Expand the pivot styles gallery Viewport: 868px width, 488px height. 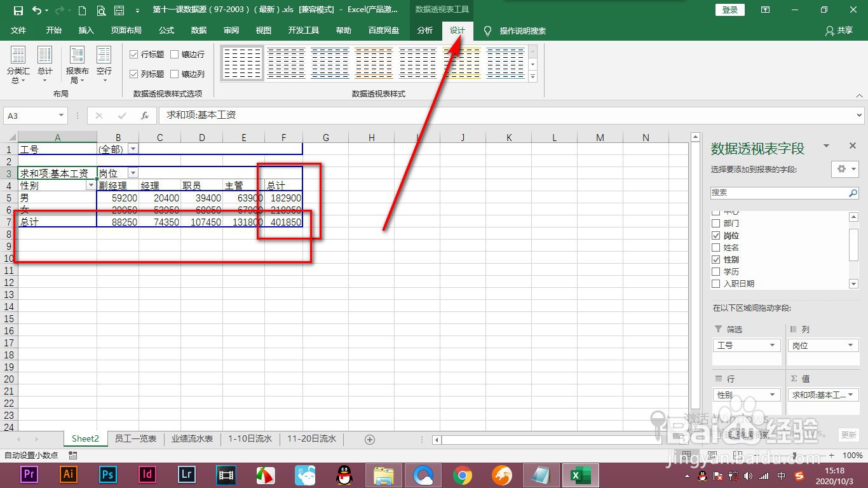[533, 77]
